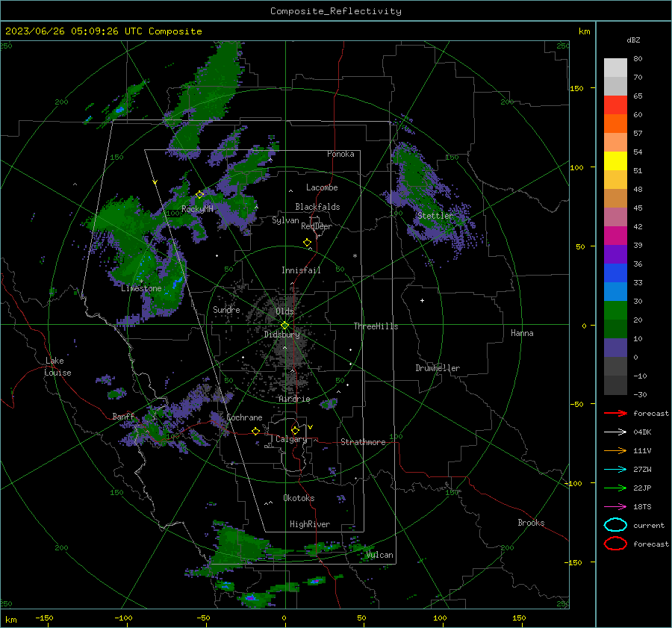Click the yellow diamond marker near RockyMH
Viewport: 672px width, 628px height.
(199, 195)
